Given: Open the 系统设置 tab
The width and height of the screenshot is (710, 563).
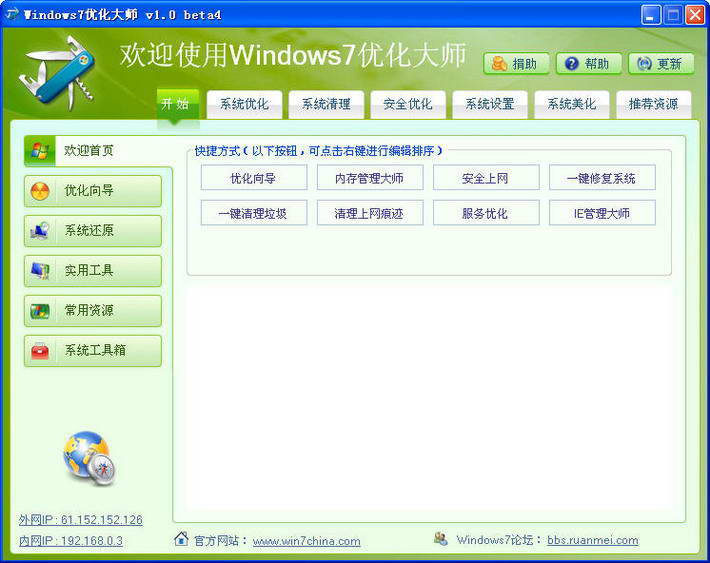Looking at the screenshot, I should (x=490, y=105).
